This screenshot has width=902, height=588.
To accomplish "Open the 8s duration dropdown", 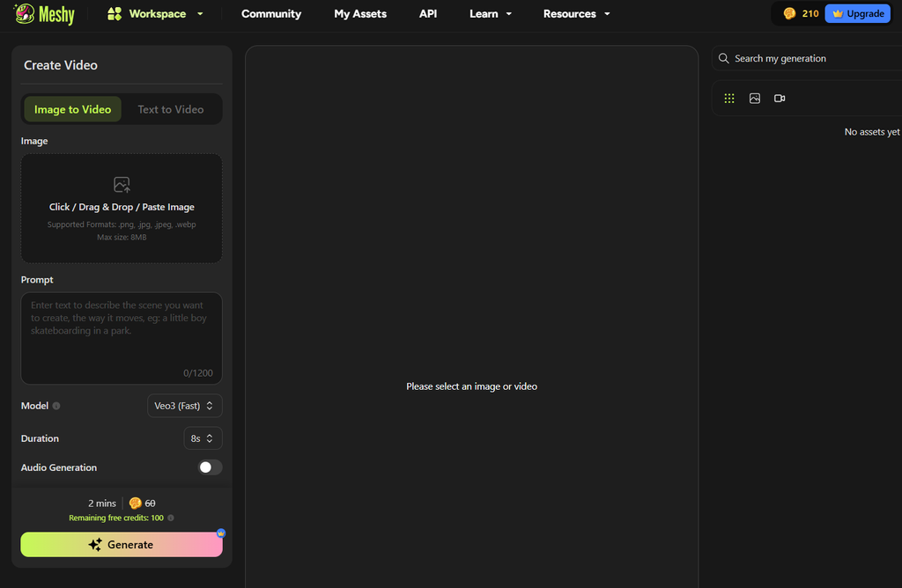I will [202, 438].
